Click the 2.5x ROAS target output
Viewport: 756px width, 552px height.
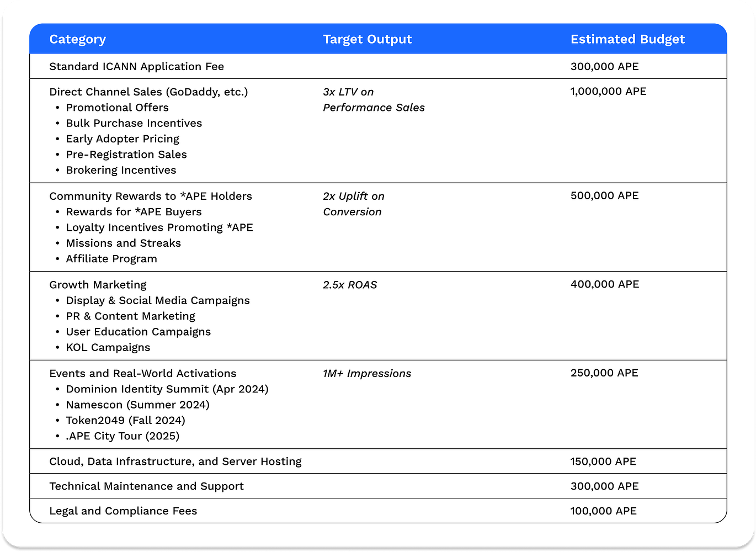pos(350,285)
